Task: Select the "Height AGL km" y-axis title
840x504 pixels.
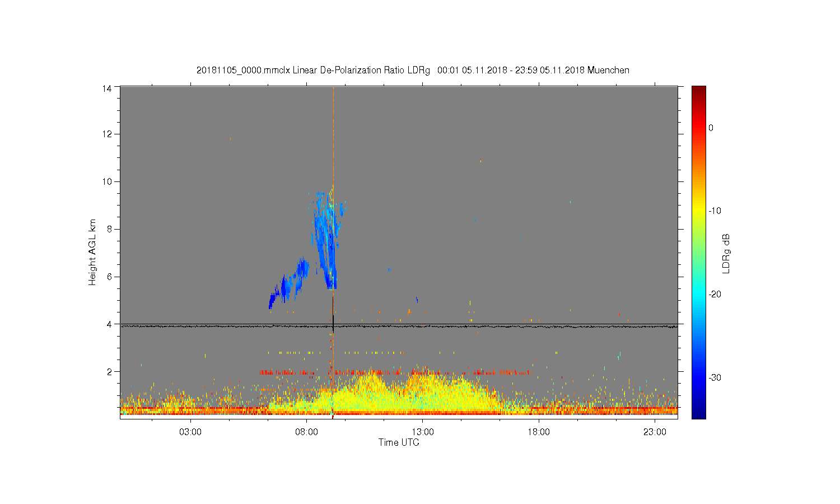Action: (x=92, y=252)
